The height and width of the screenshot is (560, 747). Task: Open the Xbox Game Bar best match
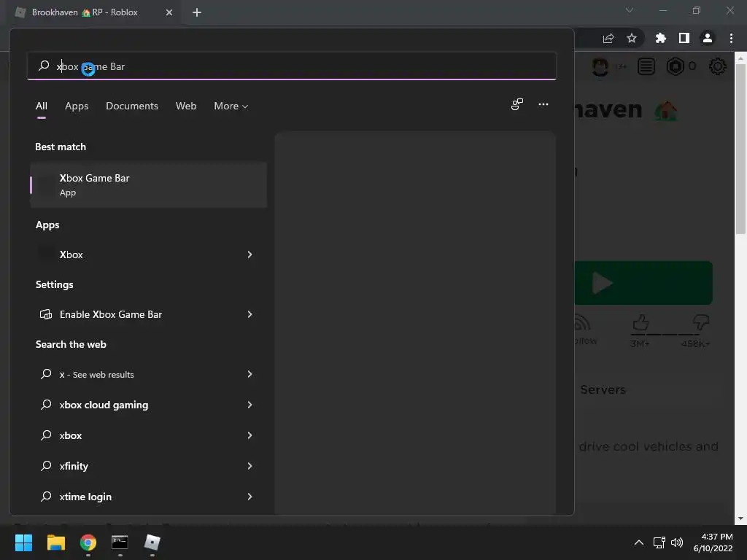tap(148, 184)
